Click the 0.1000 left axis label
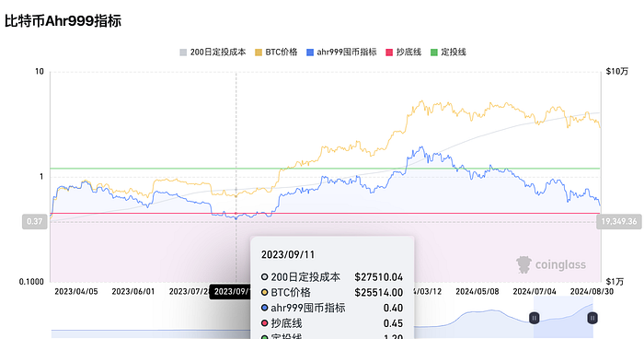The width and height of the screenshot is (644, 339). click(x=31, y=282)
